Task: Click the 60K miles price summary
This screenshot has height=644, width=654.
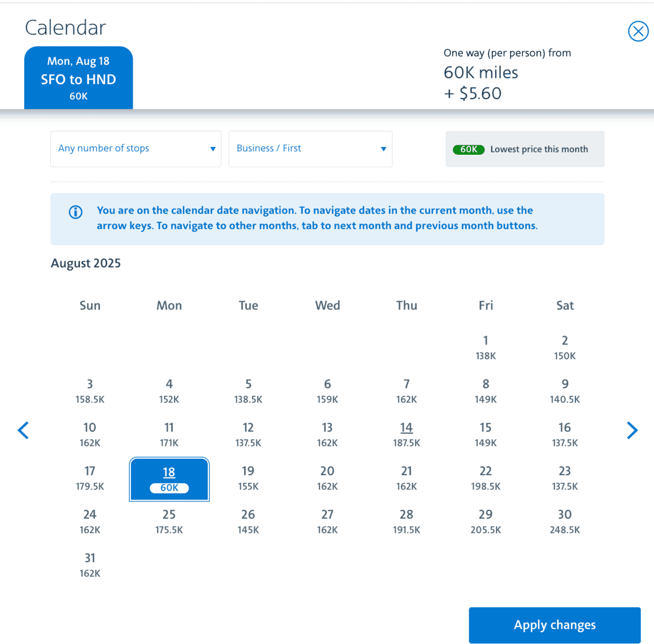Action: click(480, 72)
